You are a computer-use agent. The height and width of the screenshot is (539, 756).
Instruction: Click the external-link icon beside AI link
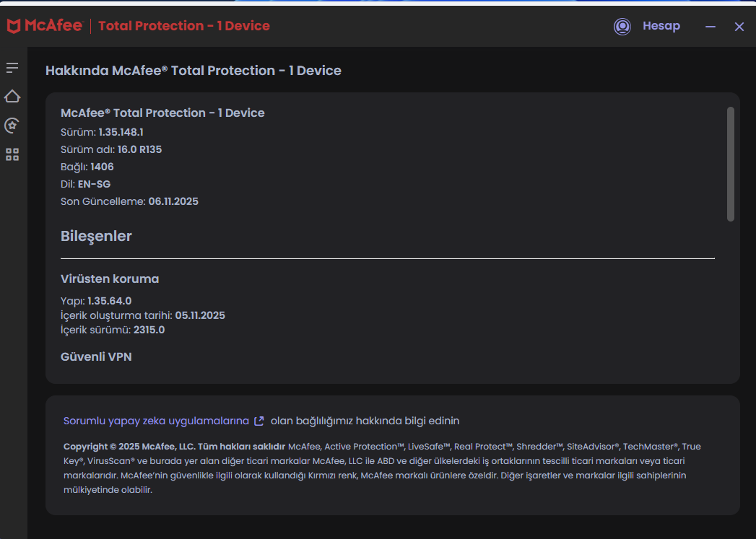click(x=258, y=421)
